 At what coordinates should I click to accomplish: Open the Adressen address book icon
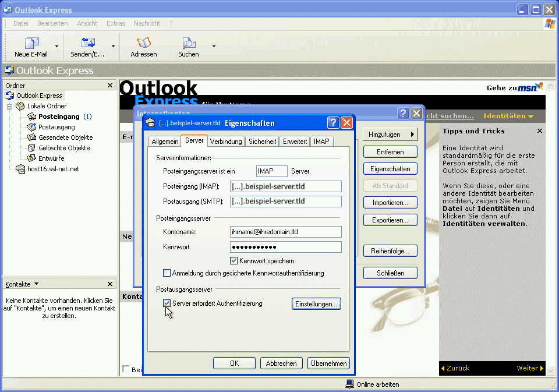(143, 43)
